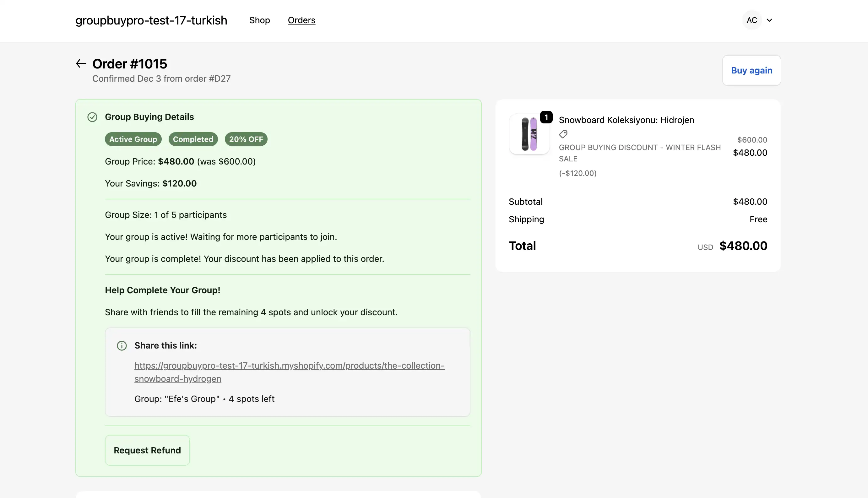Click the green checkmark beside Group Buying Details
The image size is (868, 498).
coord(92,117)
